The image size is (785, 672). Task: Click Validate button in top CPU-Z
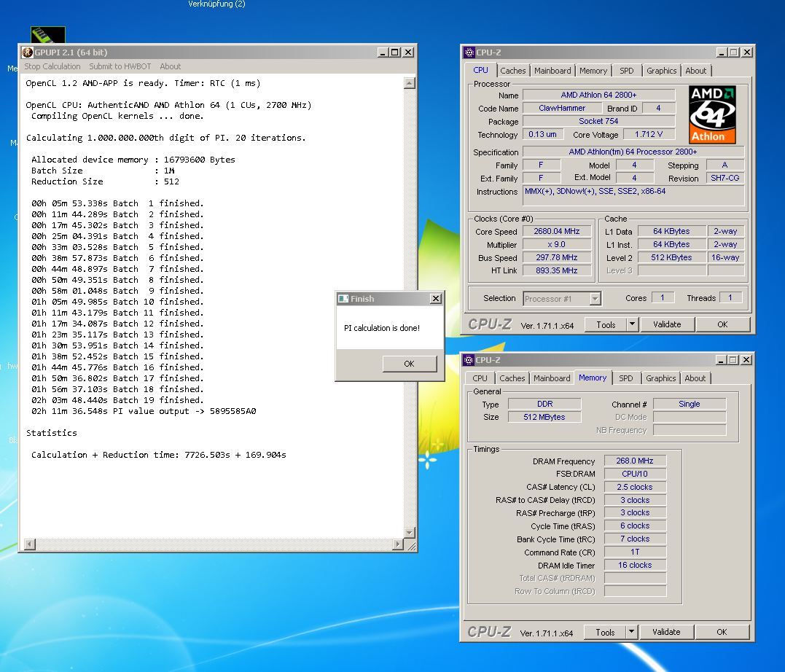pos(667,324)
